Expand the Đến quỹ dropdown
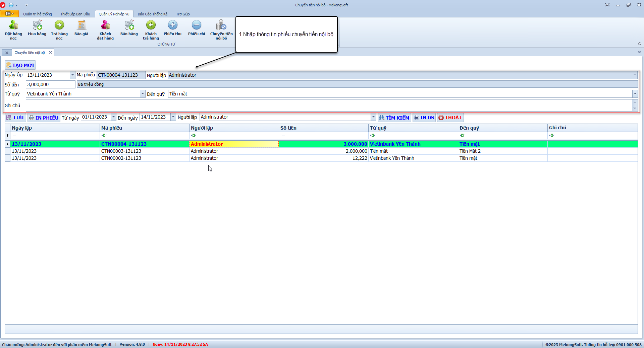 pos(635,94)
